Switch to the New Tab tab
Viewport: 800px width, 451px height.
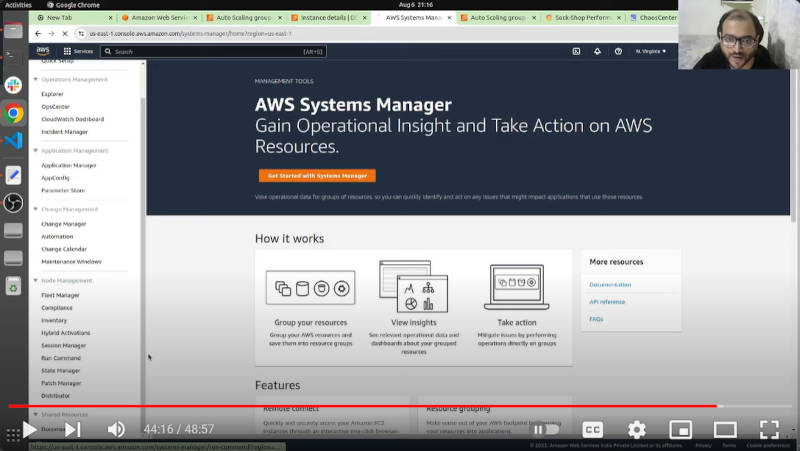pos(74,17)
